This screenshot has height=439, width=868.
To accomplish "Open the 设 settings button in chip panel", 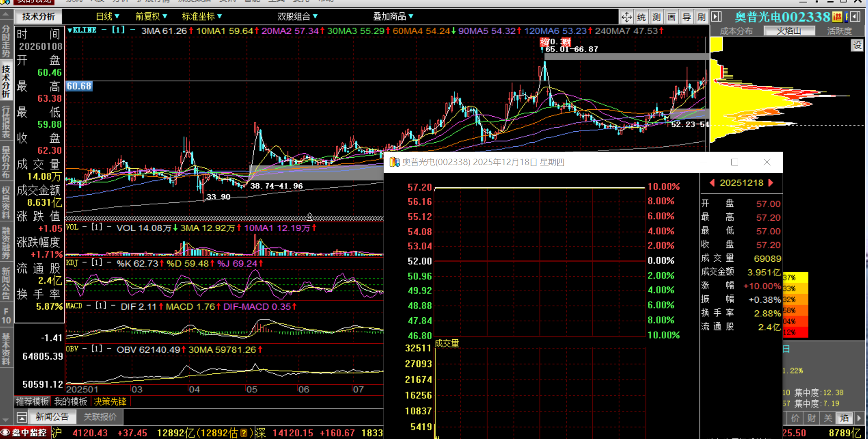I will pyautogui.click(x=857, y=45).
